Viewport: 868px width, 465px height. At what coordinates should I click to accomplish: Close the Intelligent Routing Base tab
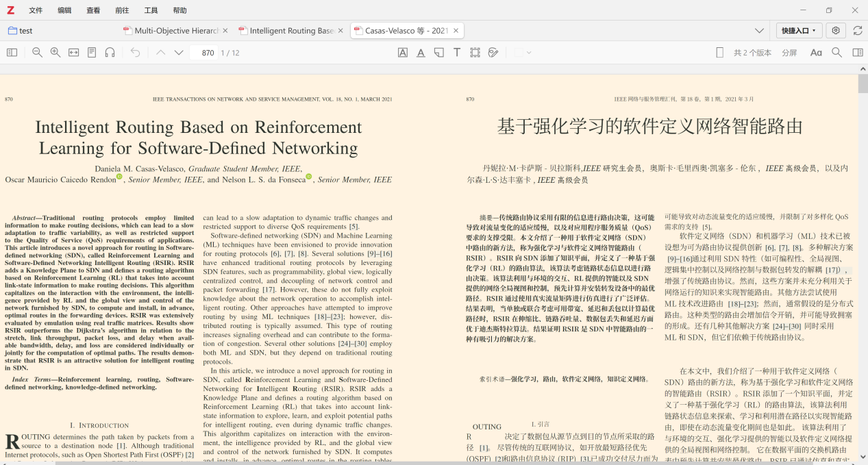(340, 31)
